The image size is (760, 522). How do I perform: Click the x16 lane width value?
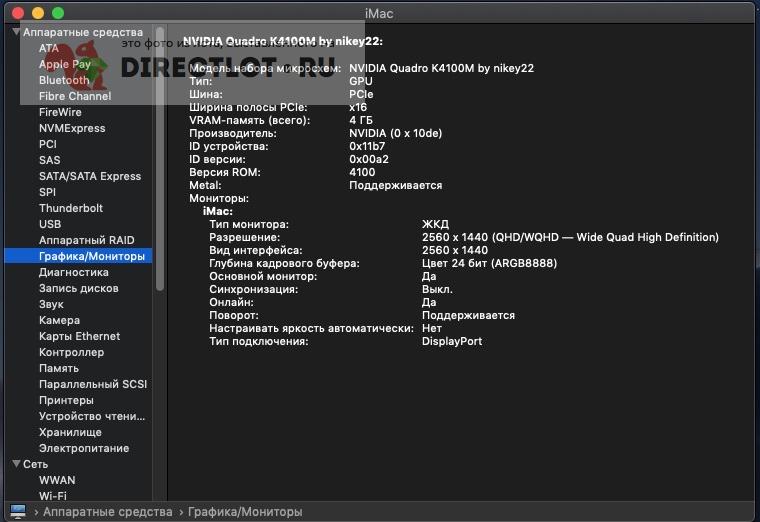(358, 107)
